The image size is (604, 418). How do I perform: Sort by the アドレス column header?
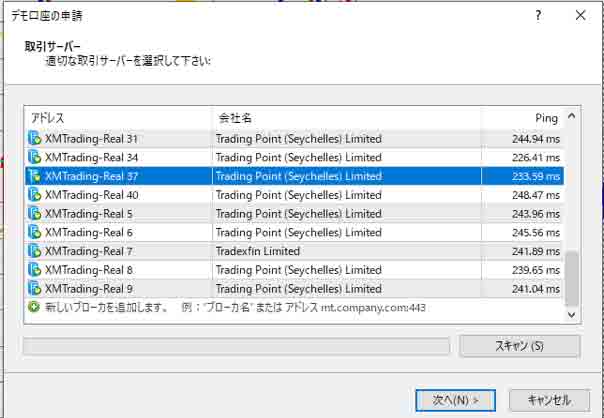119,118
